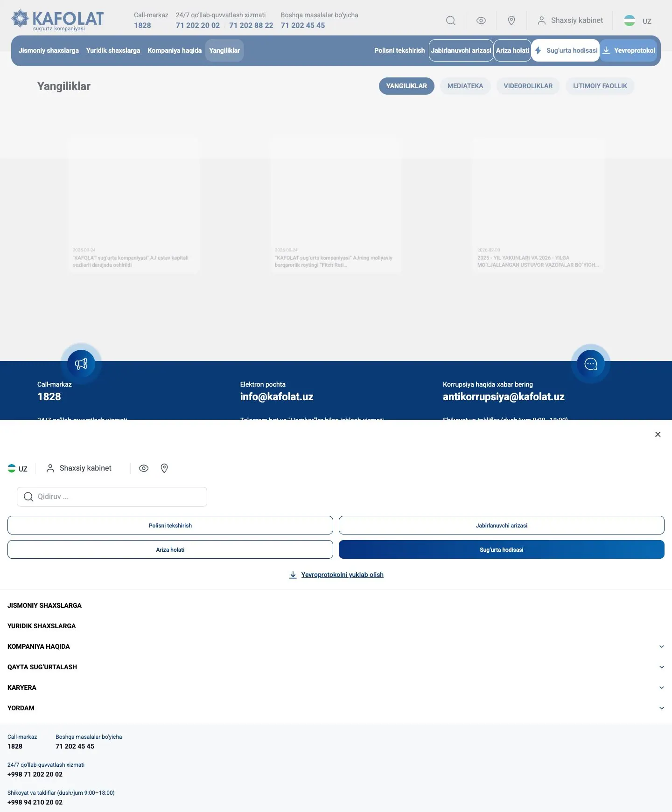This screenshot has height=812, width=672.
Task: Expand KARYERA chevron
Action: pos(662,687)
